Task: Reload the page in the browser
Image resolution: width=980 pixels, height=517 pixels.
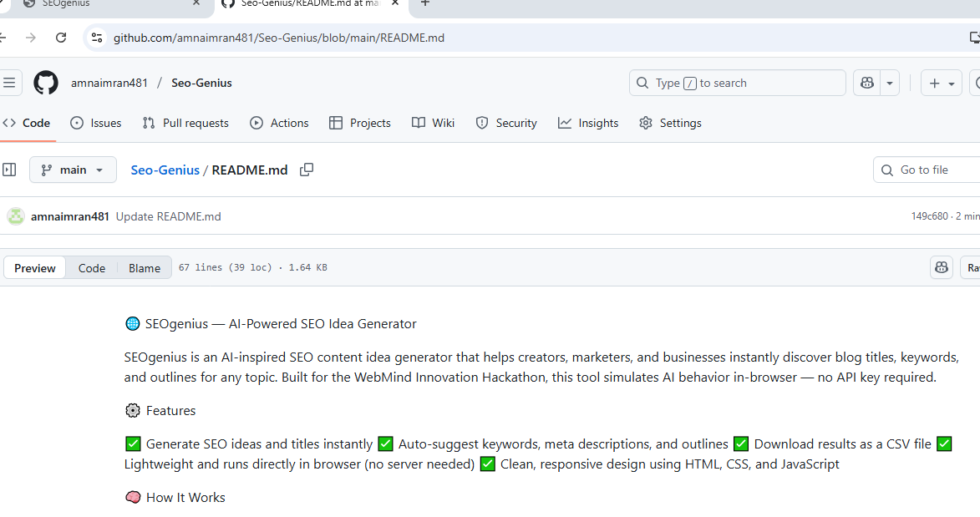Action: pyautogui.click(x=61, y=38)
